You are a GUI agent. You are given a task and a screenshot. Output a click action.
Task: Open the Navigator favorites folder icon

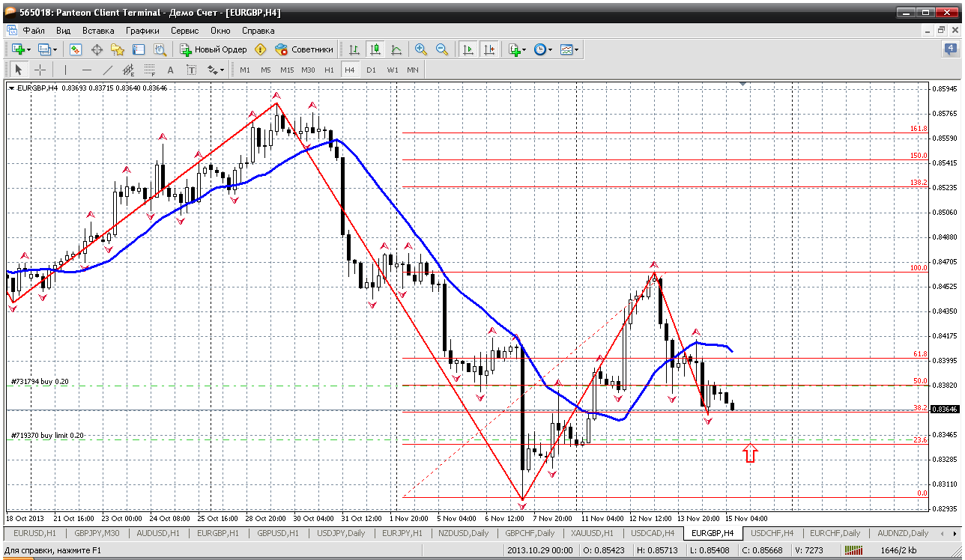click(118, 49)
